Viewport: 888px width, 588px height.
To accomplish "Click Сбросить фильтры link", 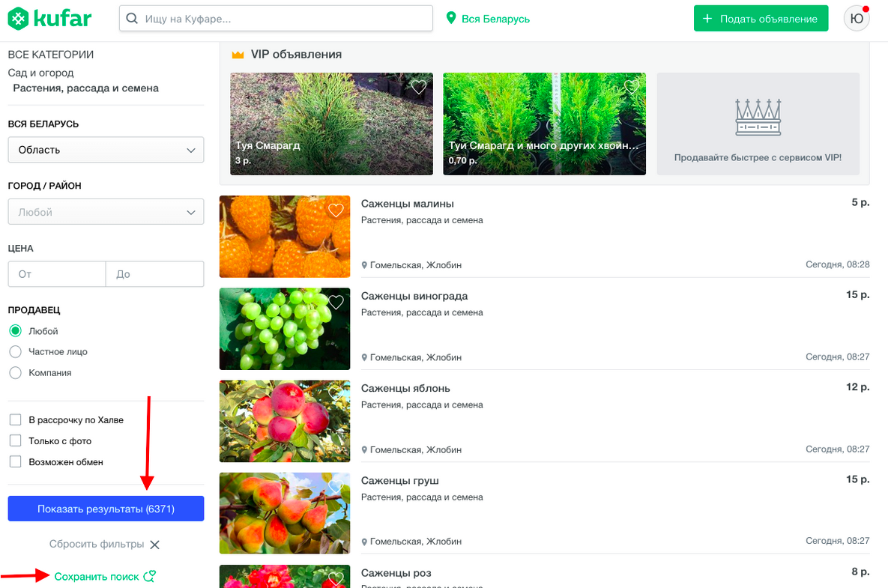I will 96,544.
